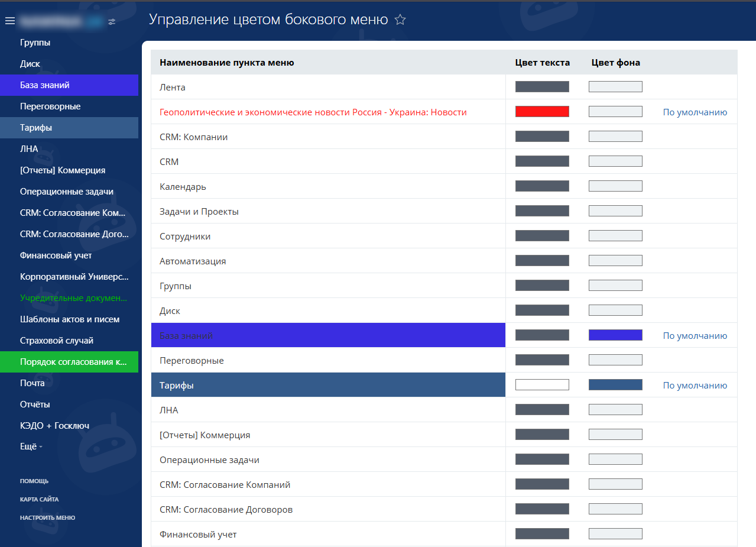Open Почта in the left sidebar
Viewport: 756px width, 547px height.
pyautogui.click(x=33, y=383)
